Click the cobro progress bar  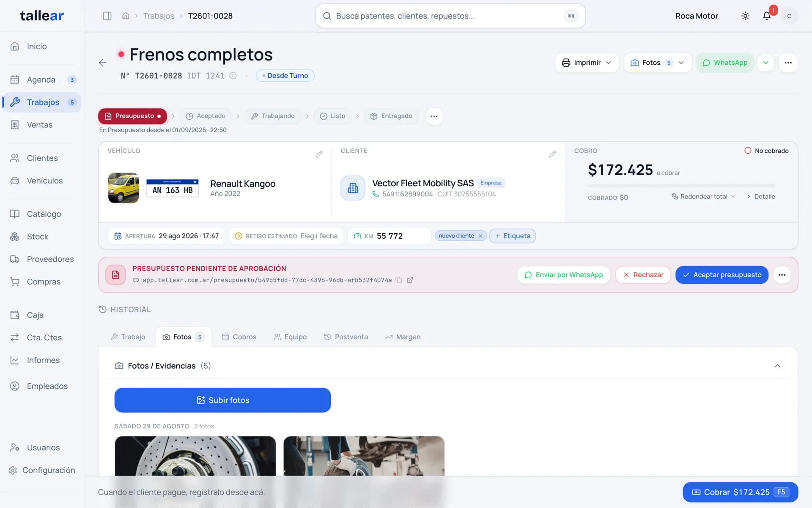[x=681, y=185]
